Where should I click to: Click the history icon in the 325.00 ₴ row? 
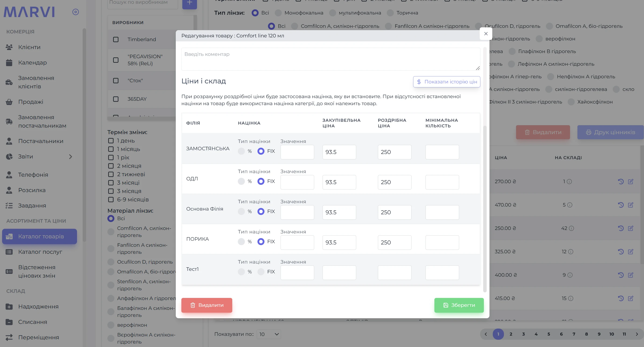[621, 252]
